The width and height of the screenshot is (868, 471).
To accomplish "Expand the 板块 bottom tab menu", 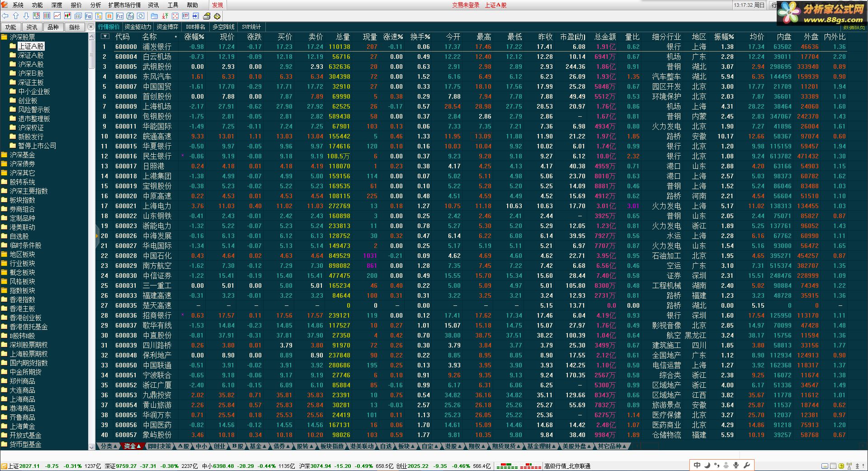I will pos(406,446).
